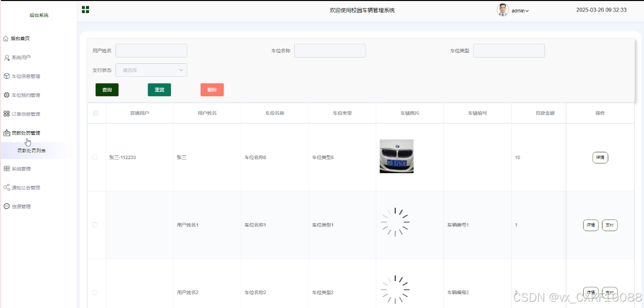Viewport: 644px width, 308px height.
Task: Focus the 用户姓名 search input field
Action: 151,51
